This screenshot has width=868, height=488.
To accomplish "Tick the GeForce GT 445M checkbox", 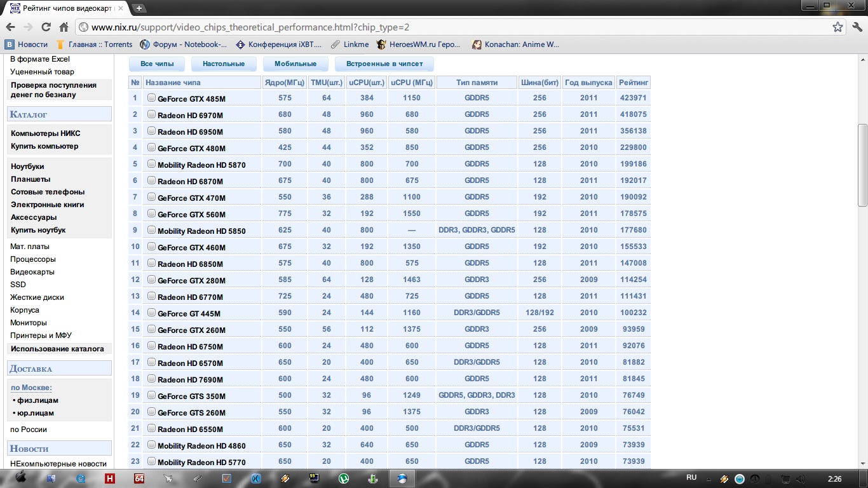I will [151, 313].
